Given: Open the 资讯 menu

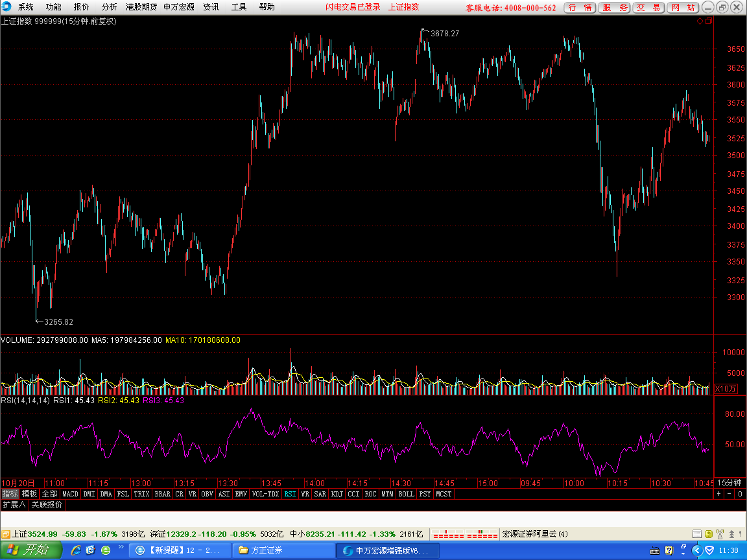Looking at the screenshot, I should click(211, 7).
